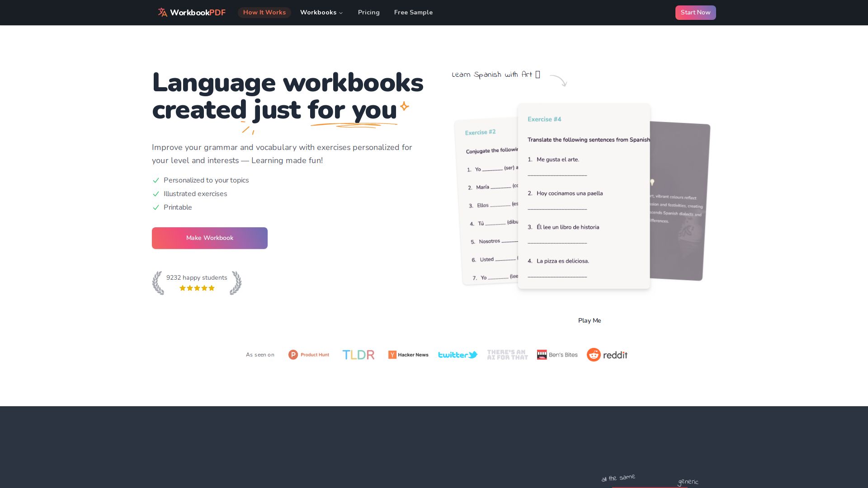Click the five-star rating icons
This screenshot has width=868, height=488.
point(197,288)
